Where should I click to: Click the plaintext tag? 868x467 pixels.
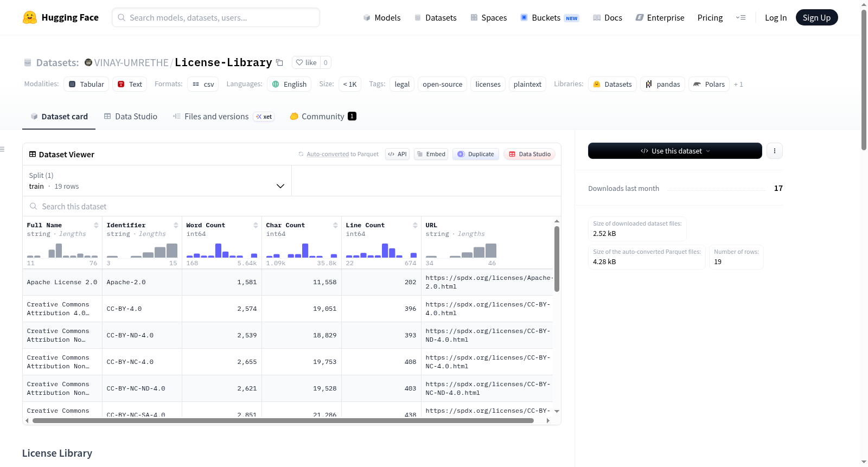(x=527, y=84)
